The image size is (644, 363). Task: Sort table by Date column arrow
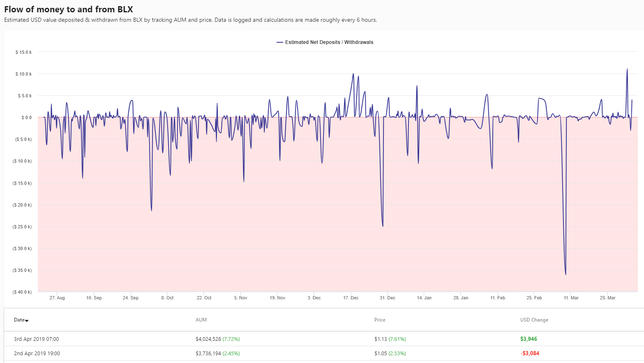[x=27, y=320]
